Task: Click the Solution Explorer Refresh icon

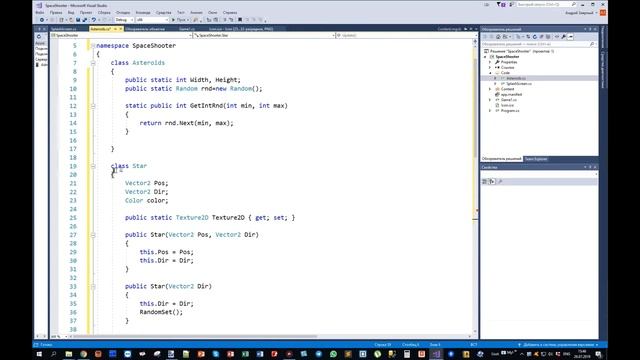Action: 535,37
